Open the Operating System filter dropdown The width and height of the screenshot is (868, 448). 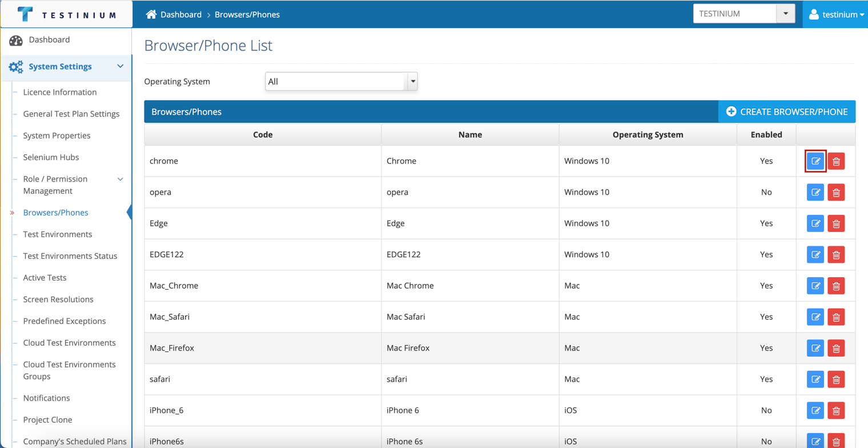click(x=341, y=82)
